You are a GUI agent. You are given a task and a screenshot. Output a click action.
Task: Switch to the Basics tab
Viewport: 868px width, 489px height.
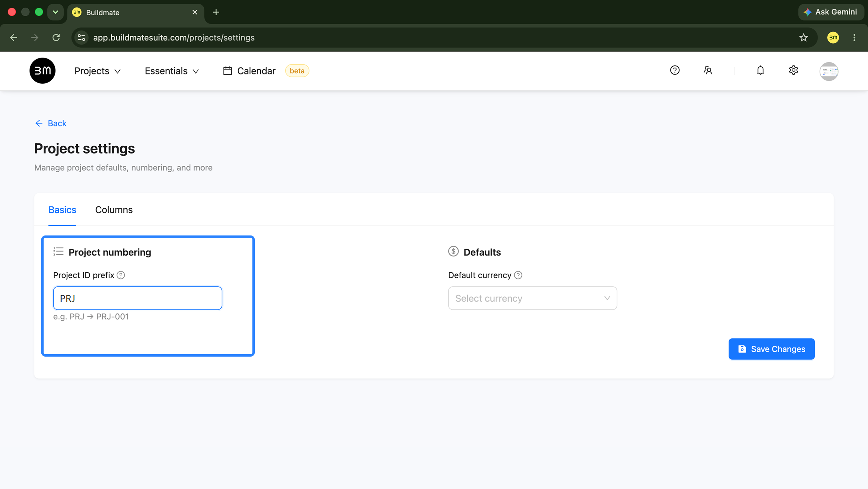coord(62,210)
